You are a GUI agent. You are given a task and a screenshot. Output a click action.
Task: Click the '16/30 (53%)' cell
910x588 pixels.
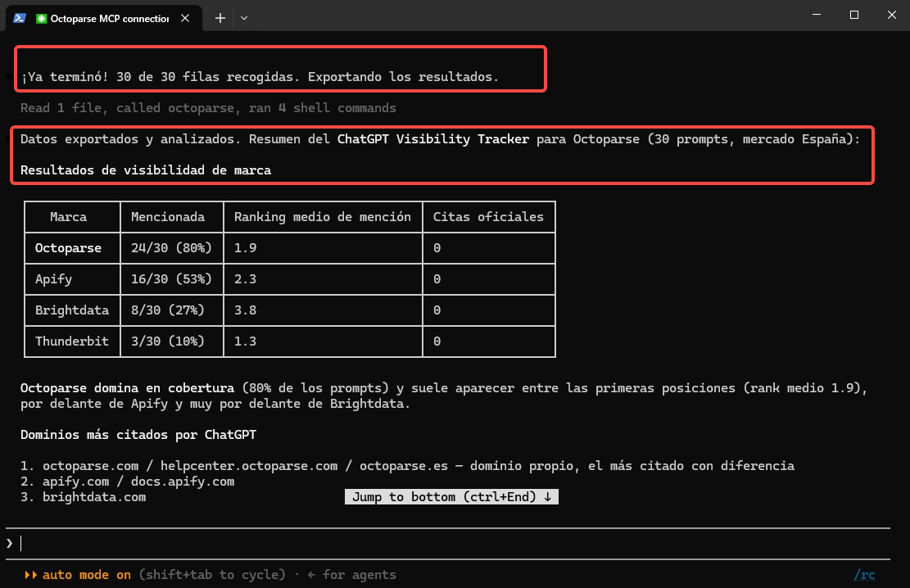coord(171,279)
